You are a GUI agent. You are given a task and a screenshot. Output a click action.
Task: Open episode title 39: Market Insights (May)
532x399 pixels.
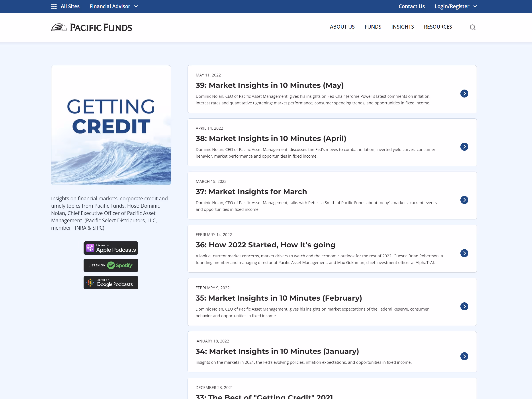point(270,85)
